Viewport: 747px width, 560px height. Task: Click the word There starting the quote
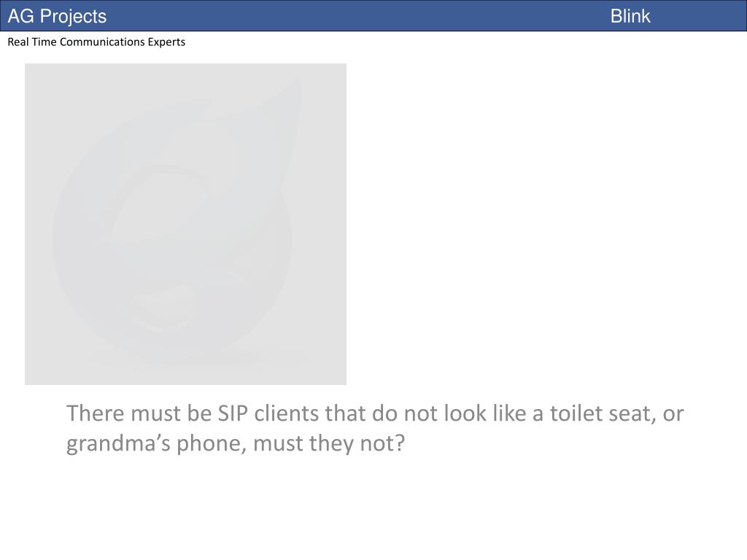click(x=96, y=413)
